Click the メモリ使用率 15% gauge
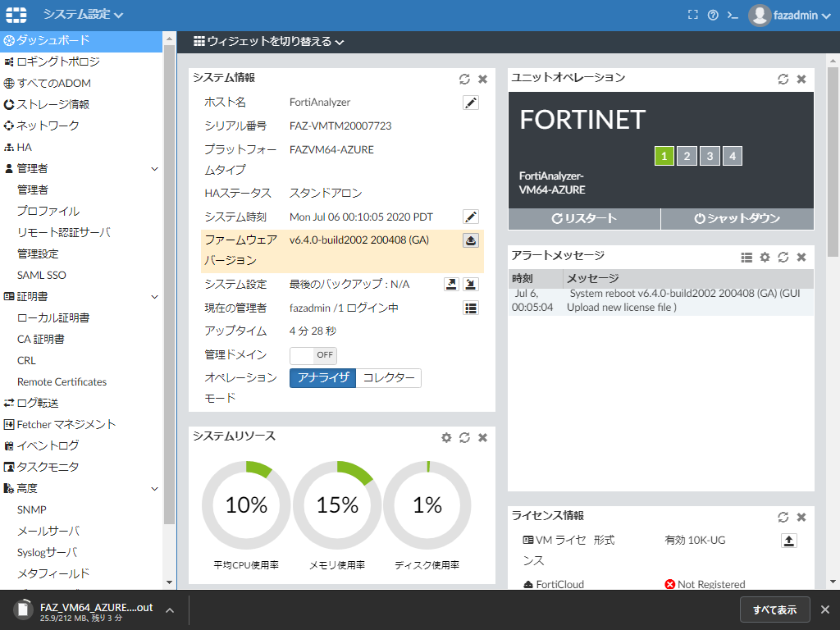 coord(337,504)
